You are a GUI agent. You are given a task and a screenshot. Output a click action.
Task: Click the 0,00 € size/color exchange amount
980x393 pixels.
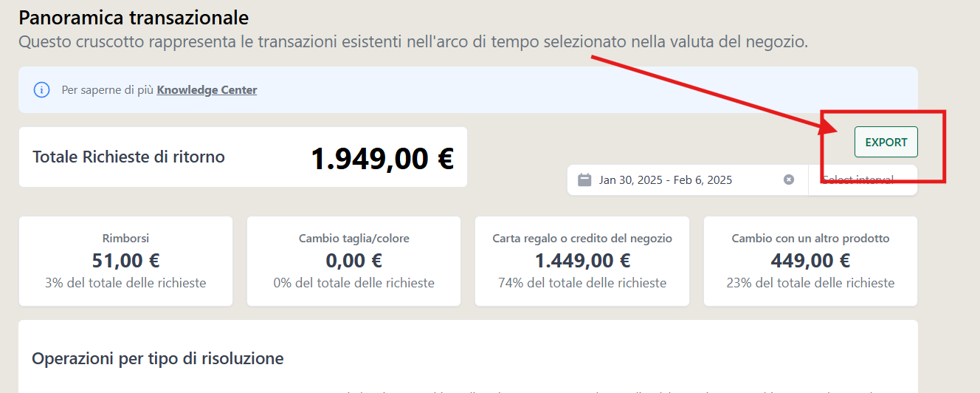tap(353, 260)
